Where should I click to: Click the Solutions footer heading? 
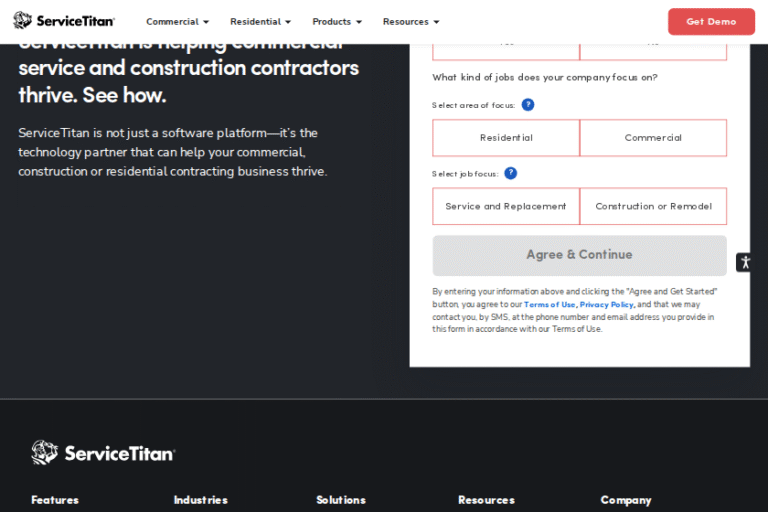(341, 500)
